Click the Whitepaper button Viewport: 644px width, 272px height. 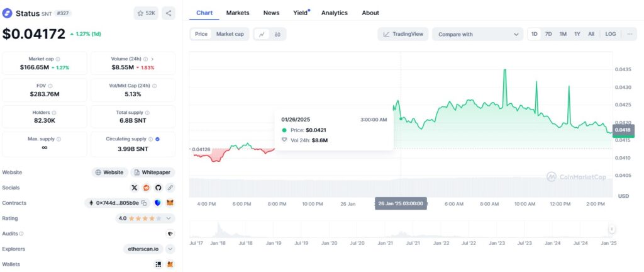[153, 172]
